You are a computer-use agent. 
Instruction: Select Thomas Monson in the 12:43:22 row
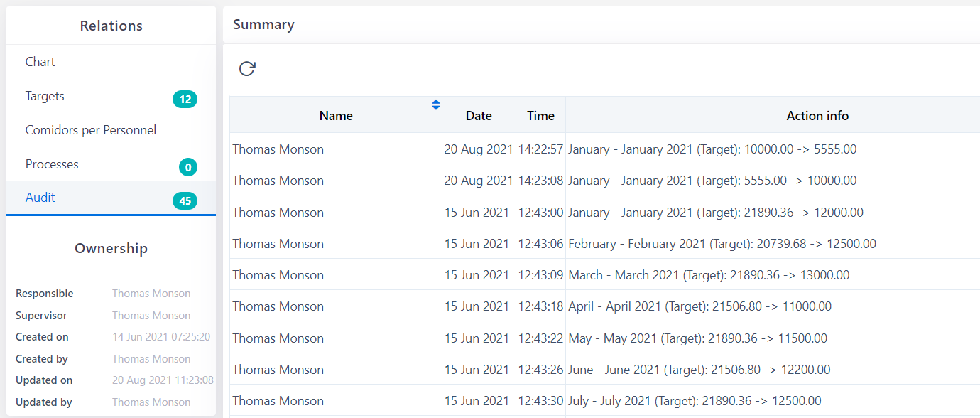[x=278, y=338]
